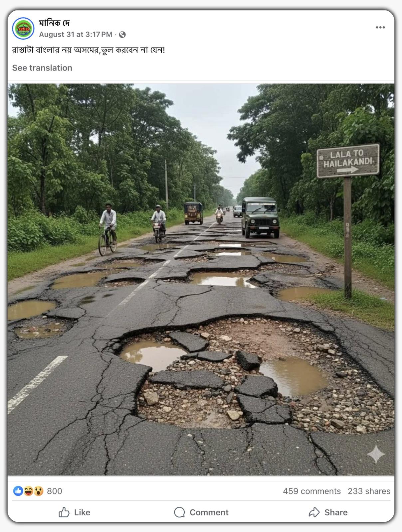Click the wow reaction icon
This screenshot has width=402, height=532.
click(x=39, y=491)
